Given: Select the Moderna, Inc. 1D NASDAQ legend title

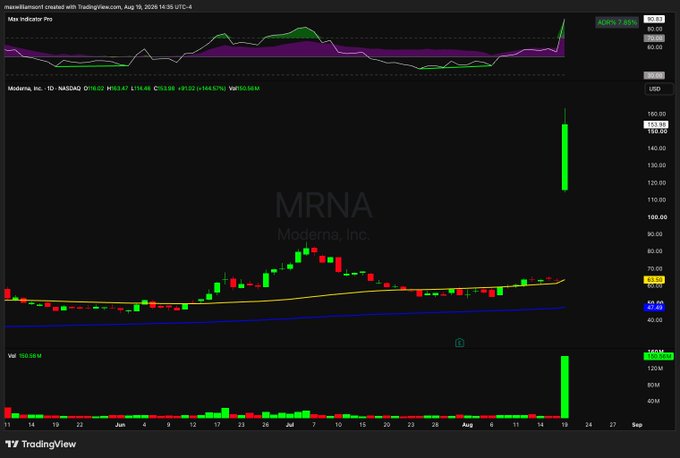Looking at the screenshot, I should (x=44, y=88).
